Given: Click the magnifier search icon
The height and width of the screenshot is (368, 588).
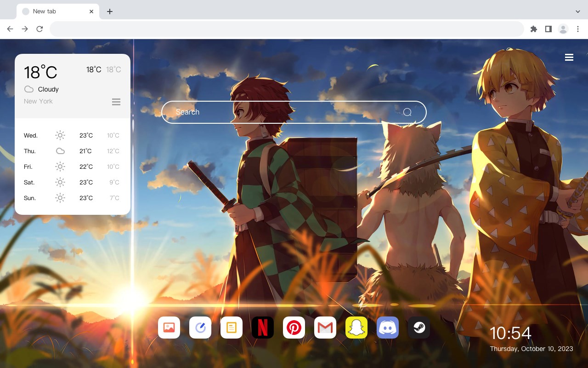Looking at the screenshot, I should [x=407, y=112].
